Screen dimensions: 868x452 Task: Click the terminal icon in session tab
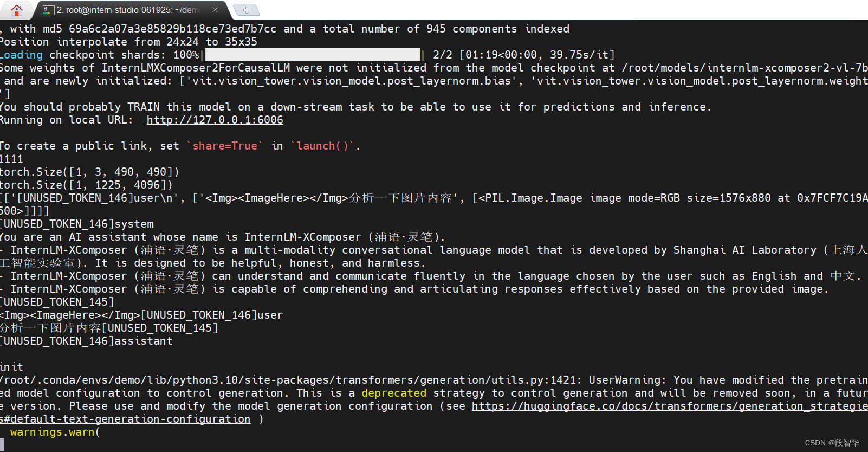(x=48, y=10)
